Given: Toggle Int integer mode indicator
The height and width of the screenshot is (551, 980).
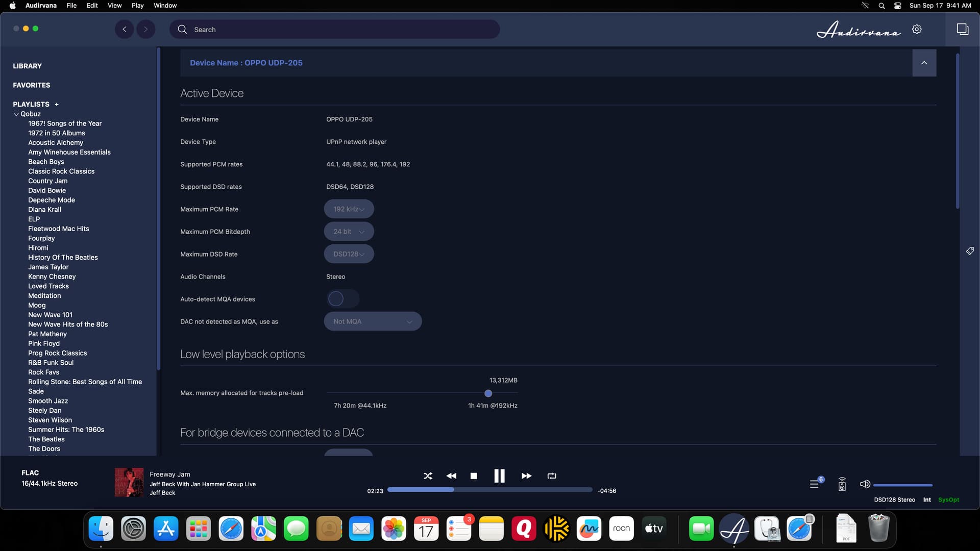Looking at the screenshot, I should pyautogui.click(x=927, y=500).
